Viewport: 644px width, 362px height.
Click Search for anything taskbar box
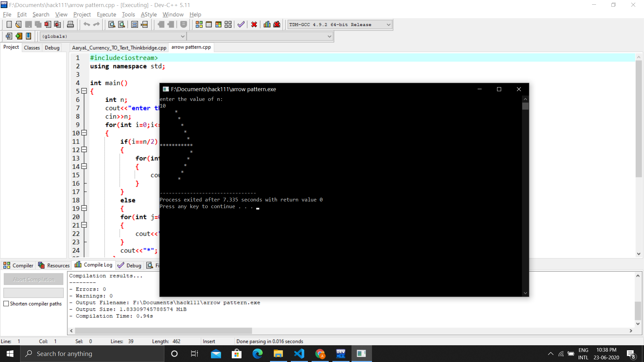[x=92, y=354]
